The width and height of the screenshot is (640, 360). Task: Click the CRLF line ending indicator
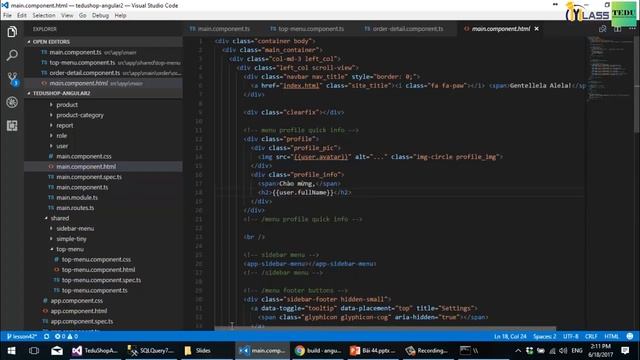click(591, 336)
